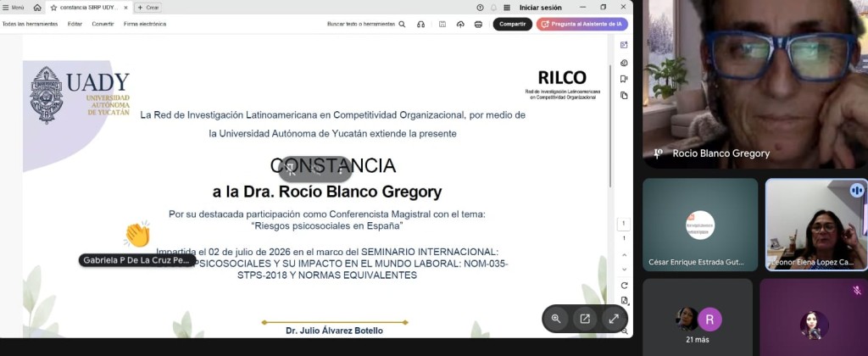Screen dimensions: 868x356
Task: Click the open-in-new-window overlay icon
Action: 585,319
